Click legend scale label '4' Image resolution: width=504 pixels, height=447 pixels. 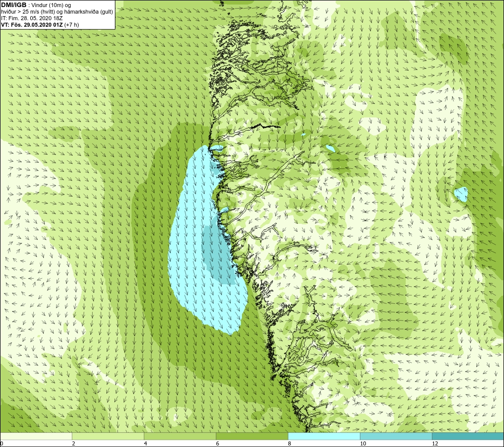pos(146,443)
